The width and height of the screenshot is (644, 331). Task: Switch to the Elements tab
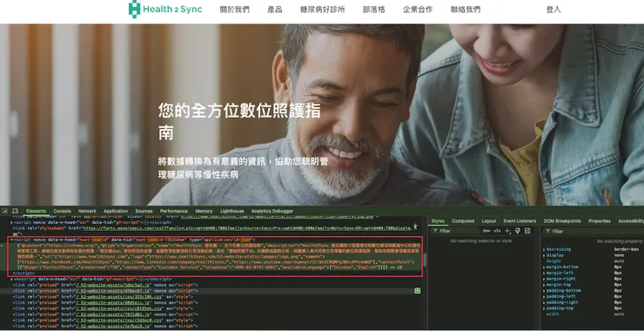37,211
